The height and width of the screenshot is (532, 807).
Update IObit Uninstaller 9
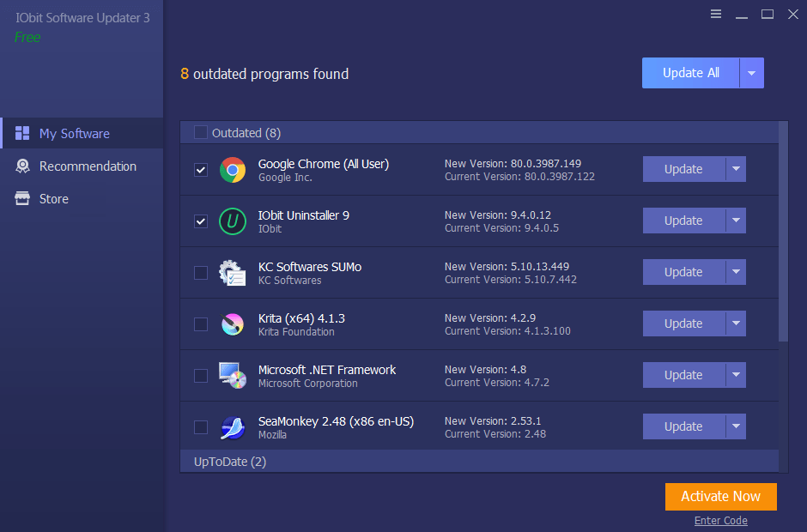(x=684, y=221)
